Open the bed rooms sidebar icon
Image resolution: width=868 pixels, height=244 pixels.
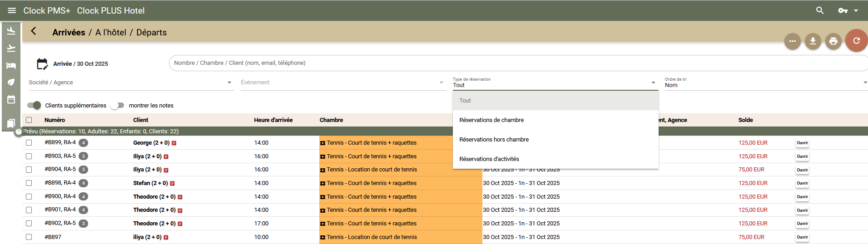pos(11,65)
